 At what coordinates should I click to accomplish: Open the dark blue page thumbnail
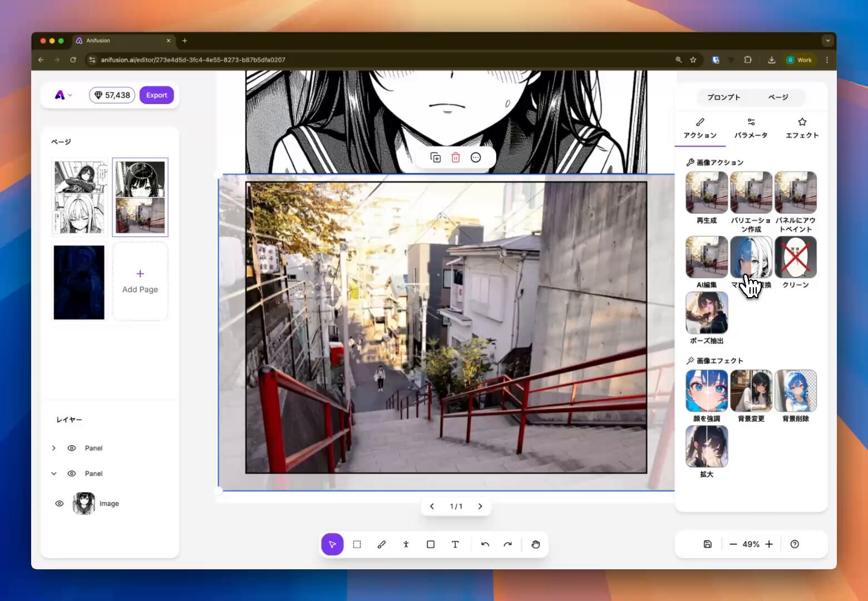coord(79,282)
